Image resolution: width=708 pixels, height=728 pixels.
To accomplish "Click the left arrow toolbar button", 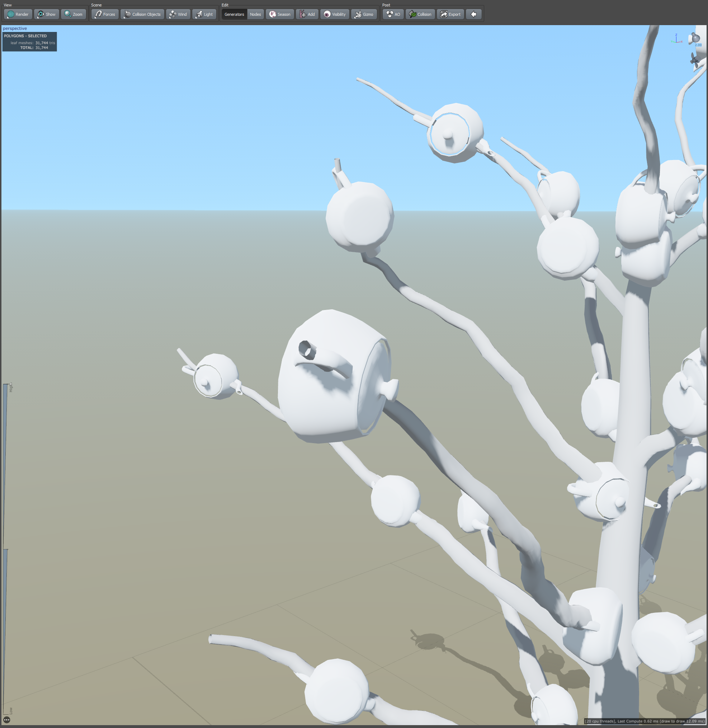I will click(x=473, y=14).
